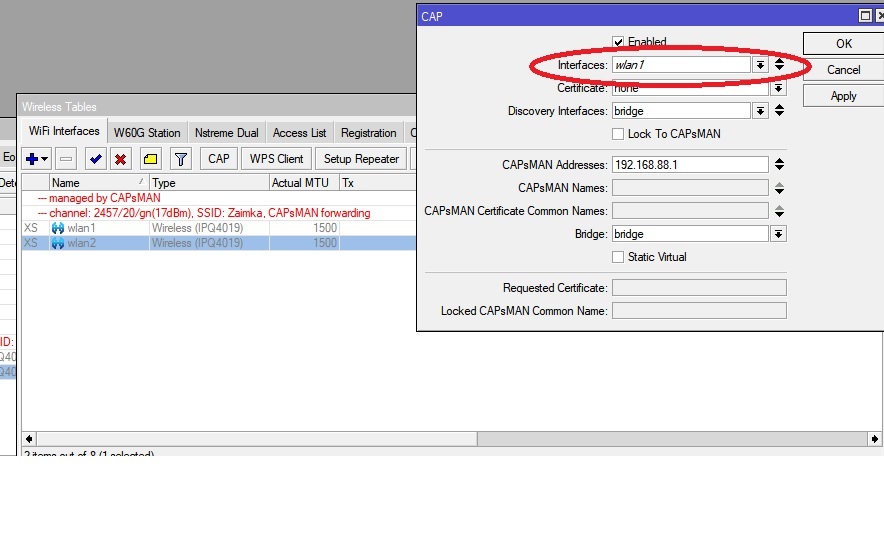This screenshot has width=884, height=559.
Task: Click the 'managed by CAPsMAN' comment row
Action: (x=219, y=198)
